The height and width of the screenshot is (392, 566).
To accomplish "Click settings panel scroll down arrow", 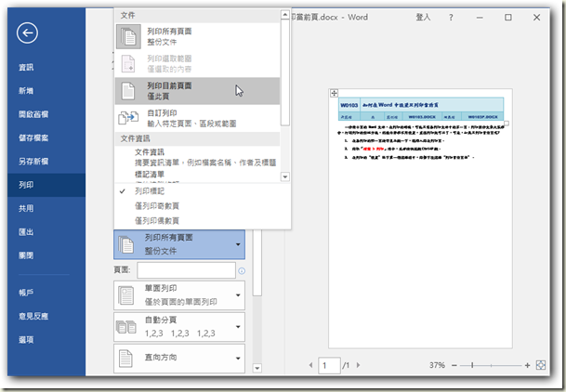I will 257,368.
